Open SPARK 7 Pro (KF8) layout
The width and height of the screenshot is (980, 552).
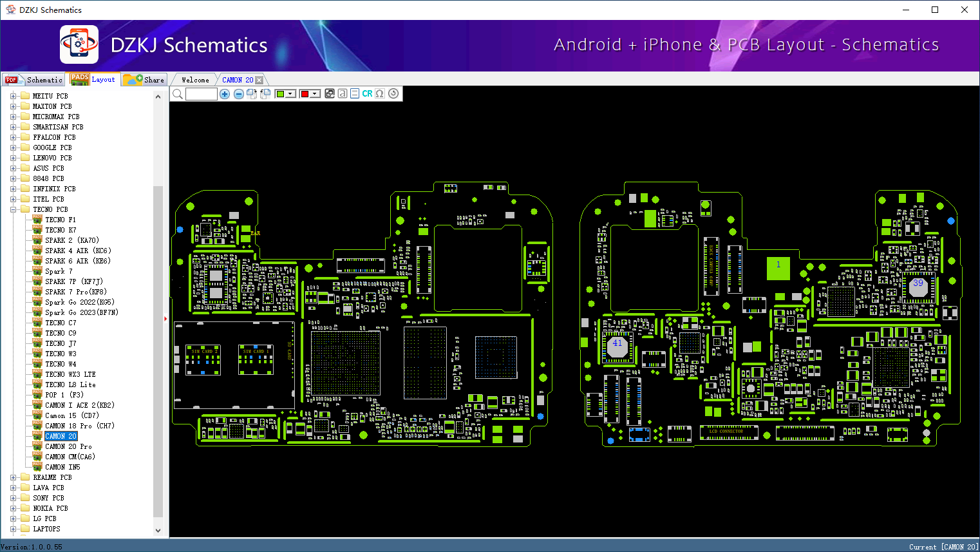pyautogui.click(x=75, y=292)
